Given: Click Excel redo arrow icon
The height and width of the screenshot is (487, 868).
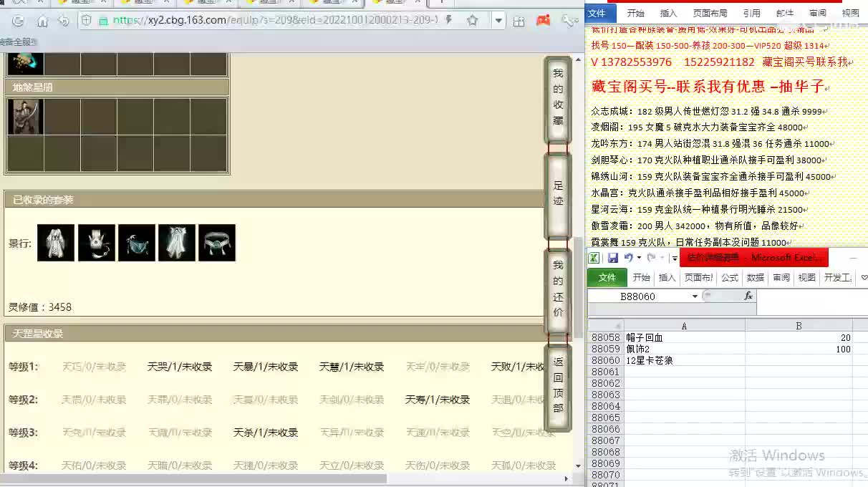Looking at the screenshot, I should [x=651, y=258].
